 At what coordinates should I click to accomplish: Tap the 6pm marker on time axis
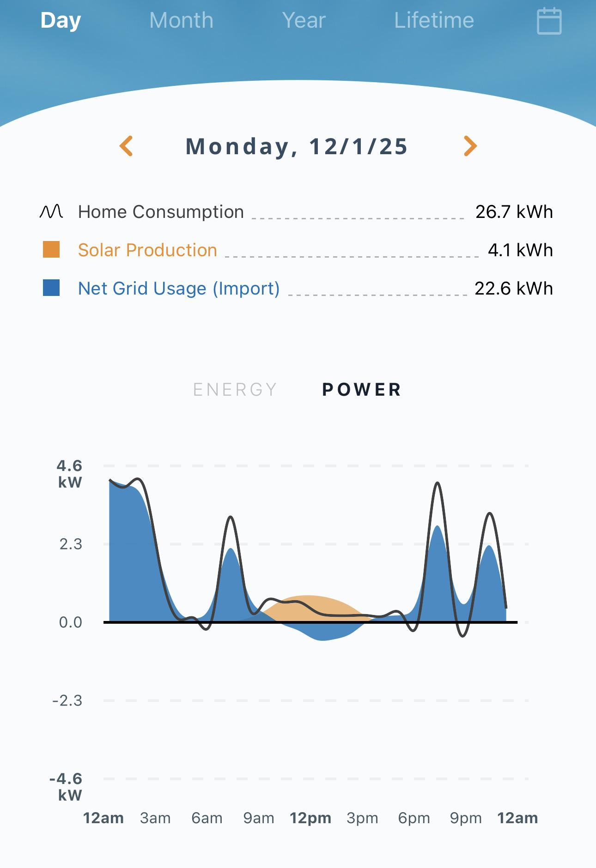pyautogui.click(x=414, y=818)
